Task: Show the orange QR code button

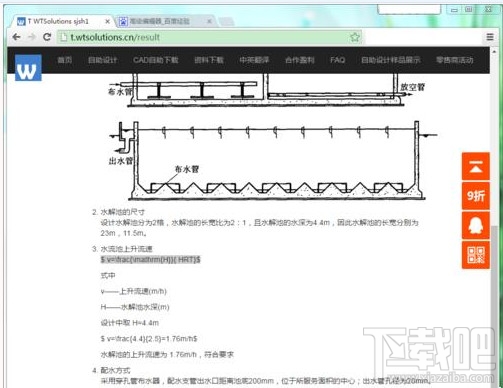Action: pyautogui.click(x=476, y=255)
